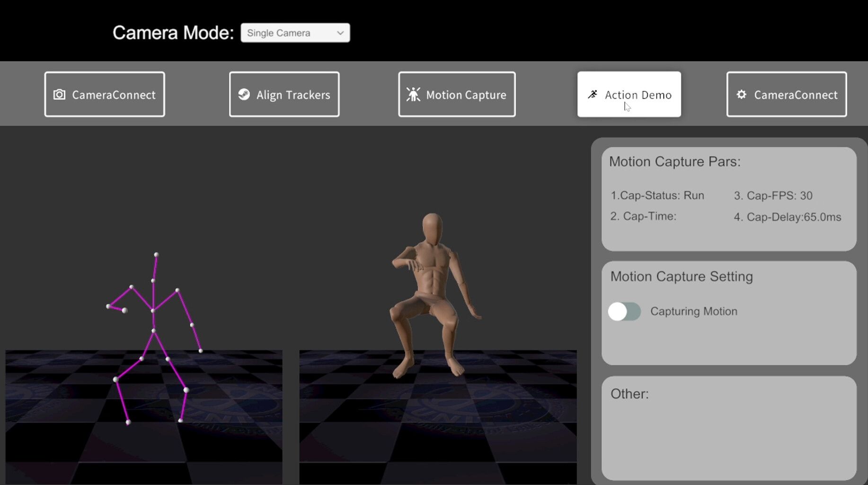Viewport: 868px width, 485px height.
Task: Click the Motion Capture Pars heading
Action: pos(674,162)
